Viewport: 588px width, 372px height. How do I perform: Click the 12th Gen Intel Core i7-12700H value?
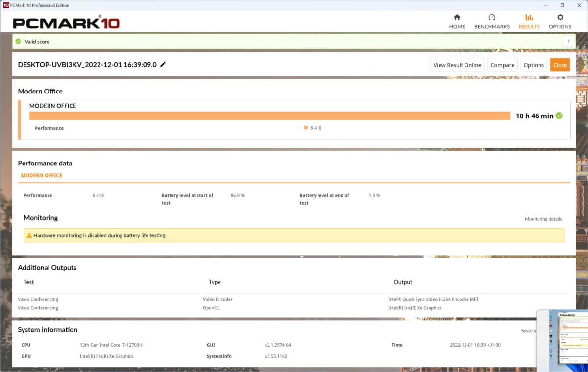[111, 345]
